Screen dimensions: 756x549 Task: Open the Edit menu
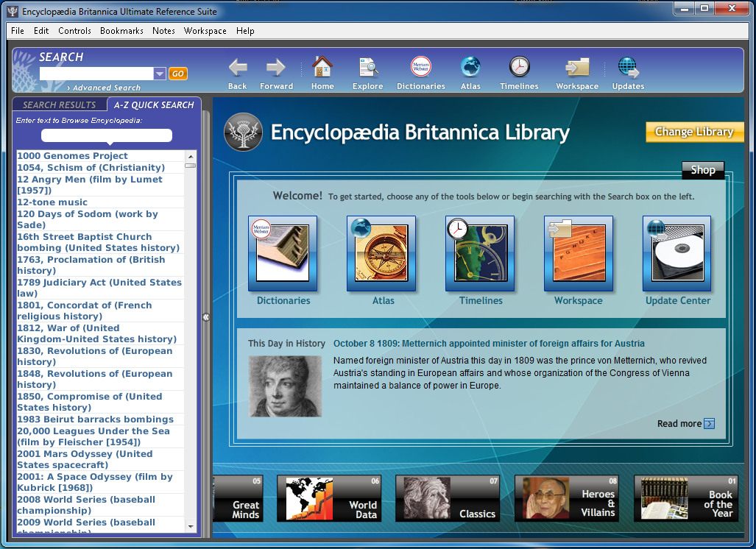click(x=41, y=31)
